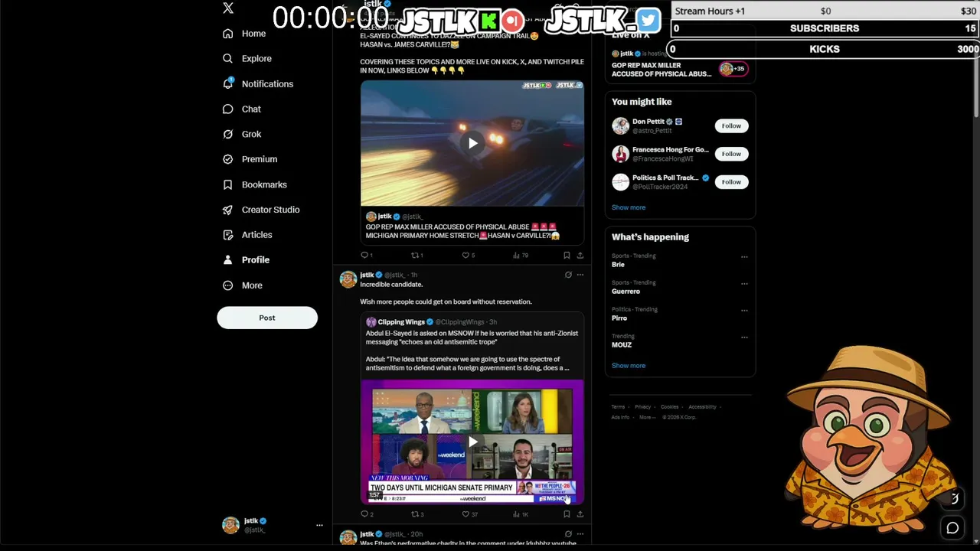Open more options on 'Incredible candidate' post

point(580,275)
